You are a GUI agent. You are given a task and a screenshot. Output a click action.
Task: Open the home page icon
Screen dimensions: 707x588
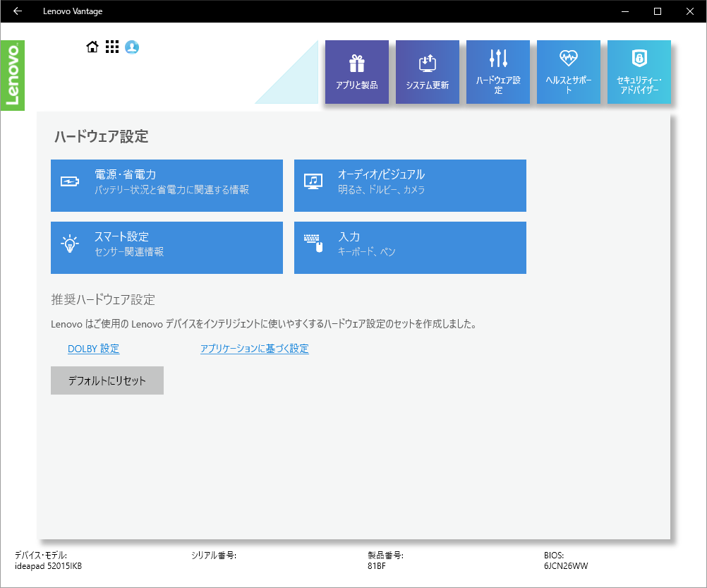92,47
